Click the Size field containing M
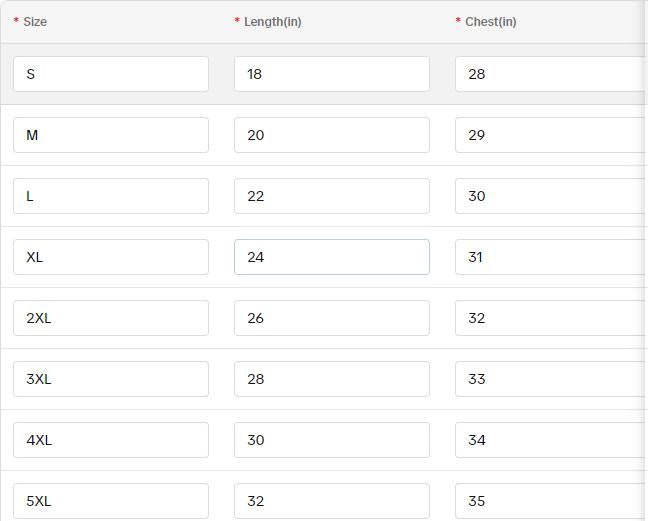The width and height of the screenshot is (648, 521). (x=110, y=135)
